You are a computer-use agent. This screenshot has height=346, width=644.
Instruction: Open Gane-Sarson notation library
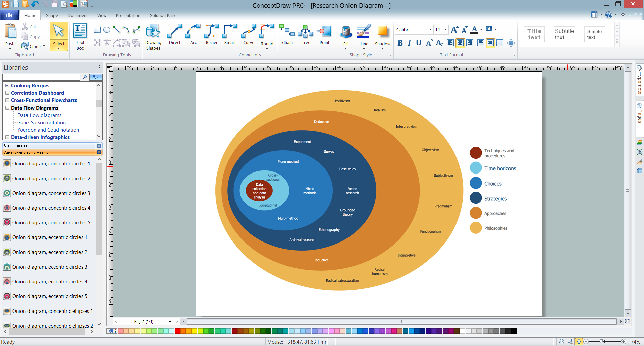42,122
